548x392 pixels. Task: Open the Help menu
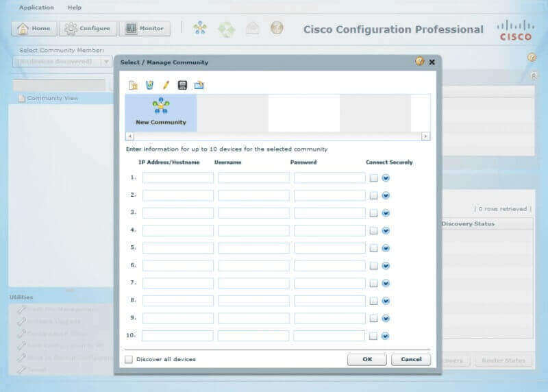coord(75,8)
